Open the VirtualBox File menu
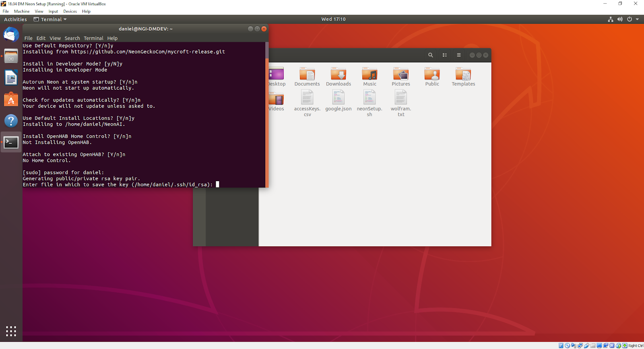This screenshot has height=349, width=644. coord(6,11)
